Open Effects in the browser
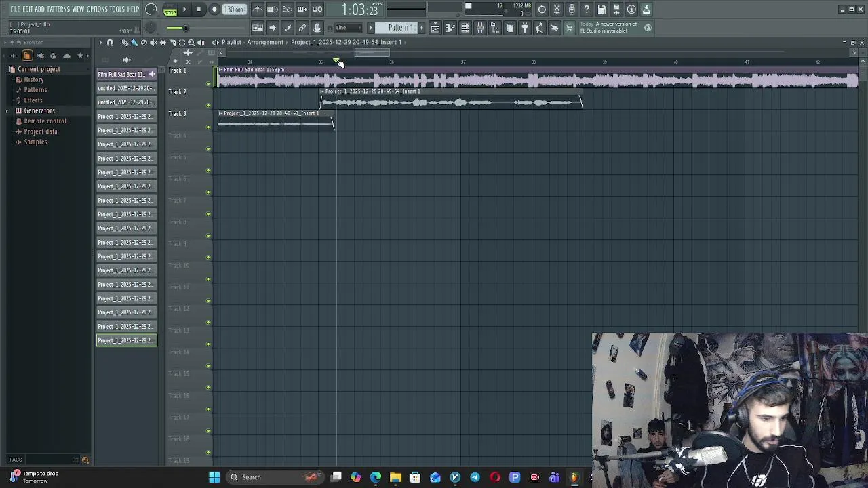The image size is (868, 488). [x=33, y=100]
